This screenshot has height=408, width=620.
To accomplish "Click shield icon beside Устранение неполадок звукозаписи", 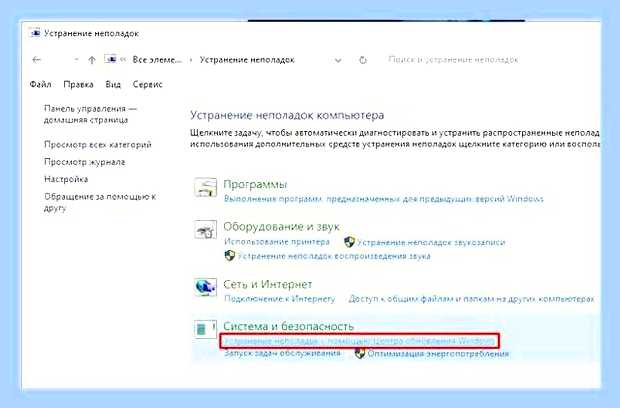I will pos(349,242).
